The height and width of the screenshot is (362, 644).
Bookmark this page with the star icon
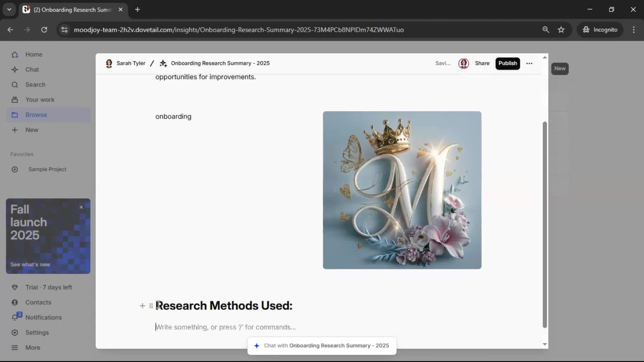(x=561, y=30)
